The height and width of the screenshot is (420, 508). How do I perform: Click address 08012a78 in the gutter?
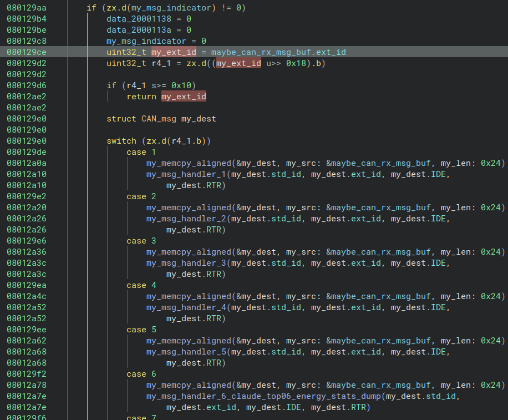(27, 386)
